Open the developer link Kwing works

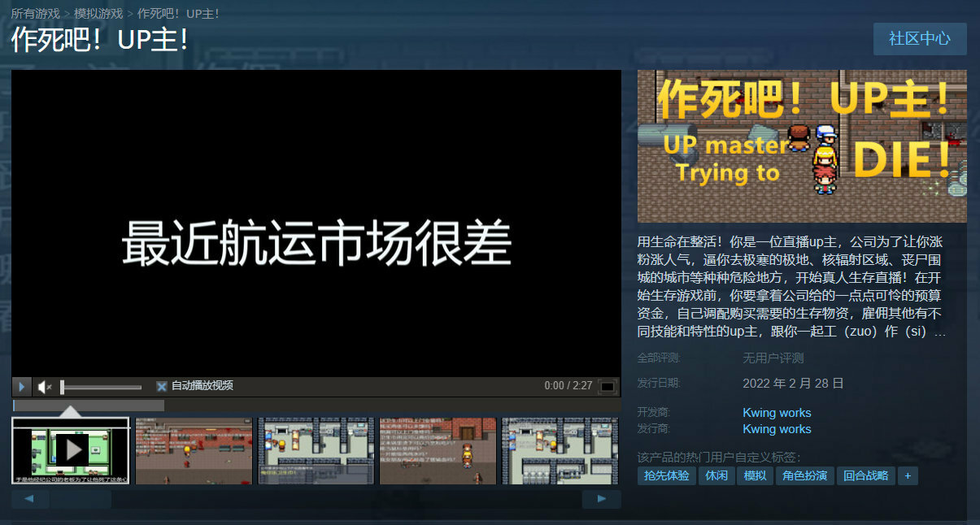(x=777, y=413)
